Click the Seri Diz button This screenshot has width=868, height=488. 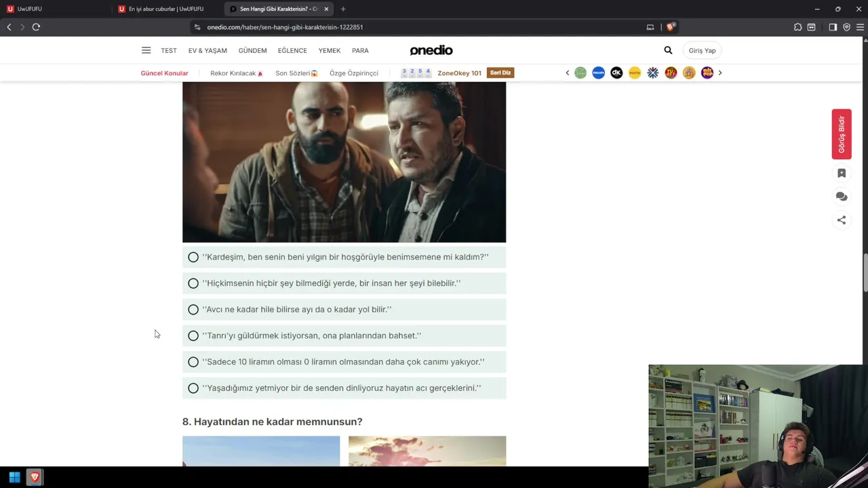pos(500,73)
